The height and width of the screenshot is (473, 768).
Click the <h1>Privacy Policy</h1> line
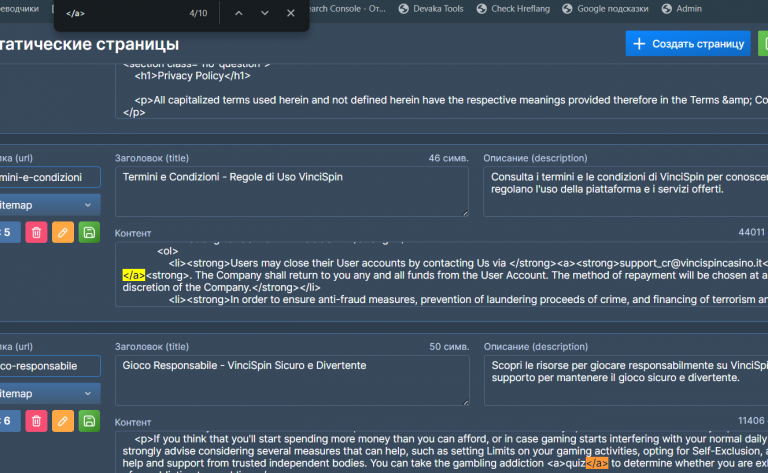(192, 75)
